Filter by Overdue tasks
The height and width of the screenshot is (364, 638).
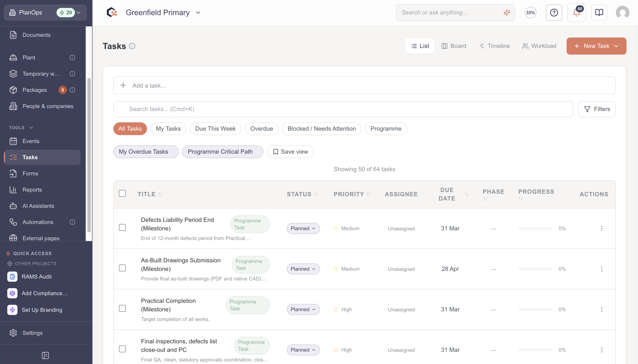261,129
